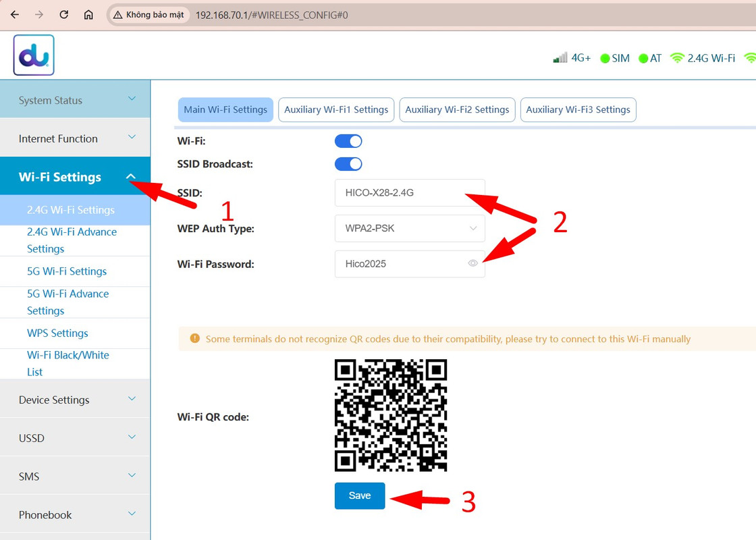Viewport: 756px width, 540px height.
Task: Switch to Auxiliary Wi-Fi3 Settings tab
Action: pos(578,109)
